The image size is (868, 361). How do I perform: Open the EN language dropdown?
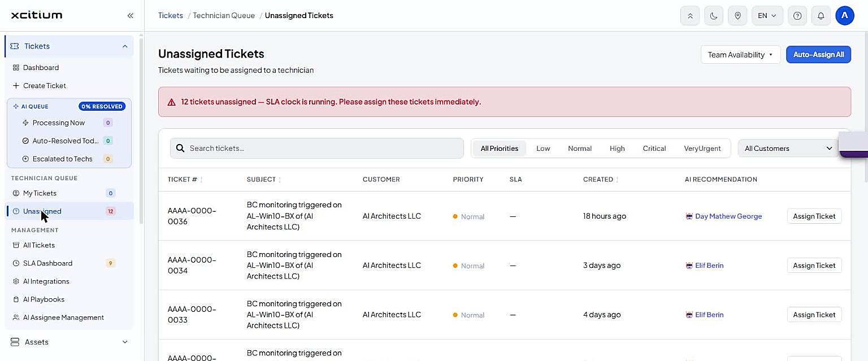point(767,16)
